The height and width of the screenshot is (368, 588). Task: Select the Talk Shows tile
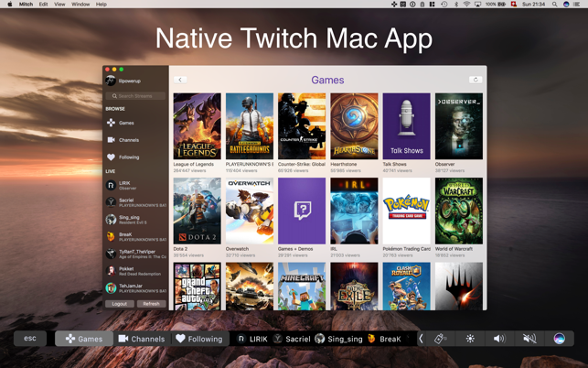(407, 126)
